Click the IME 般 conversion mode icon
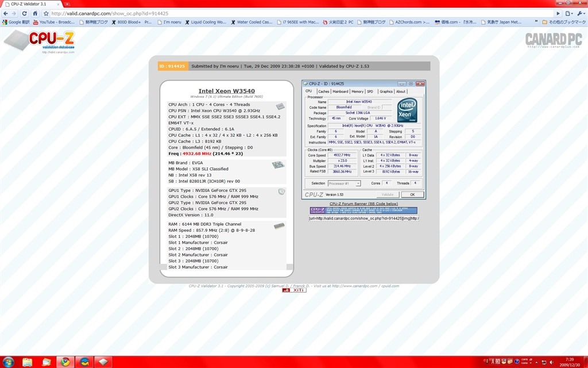Viewport: 588px width, 368px height. click(498, 362)
